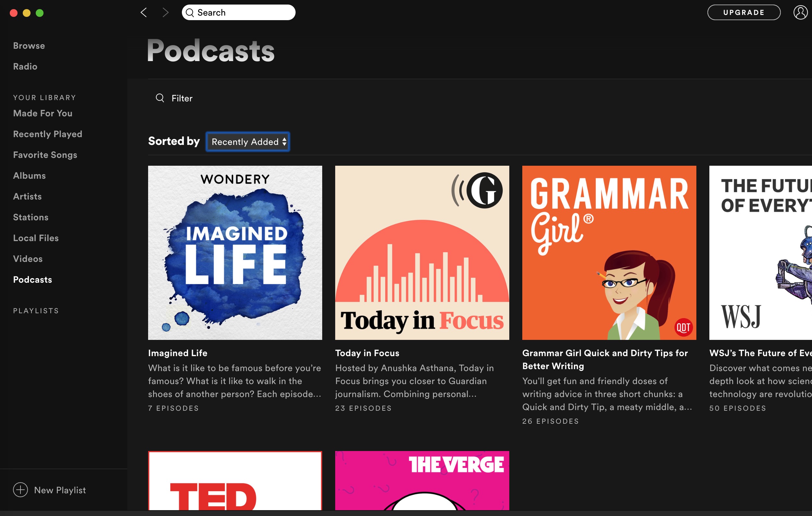Open the Grammar Girl podcast cover
The height and width of the screenshot is (516, 812).
click(x=609, y=252)
